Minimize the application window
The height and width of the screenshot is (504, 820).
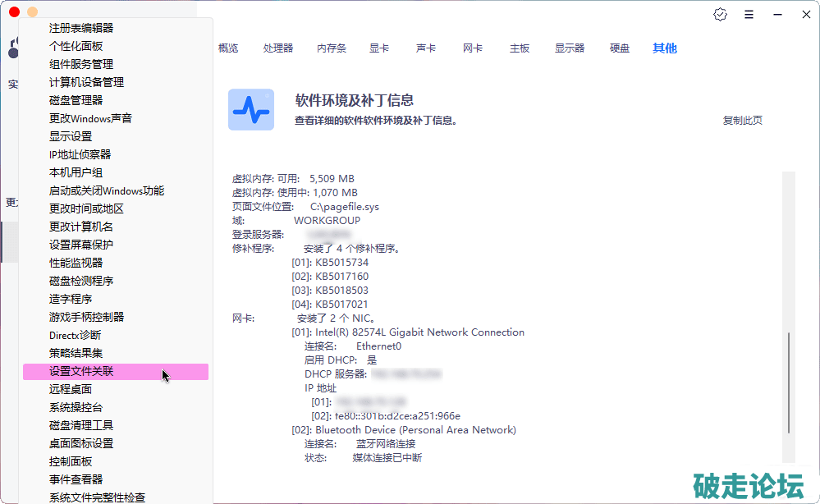tap(776, 14)
